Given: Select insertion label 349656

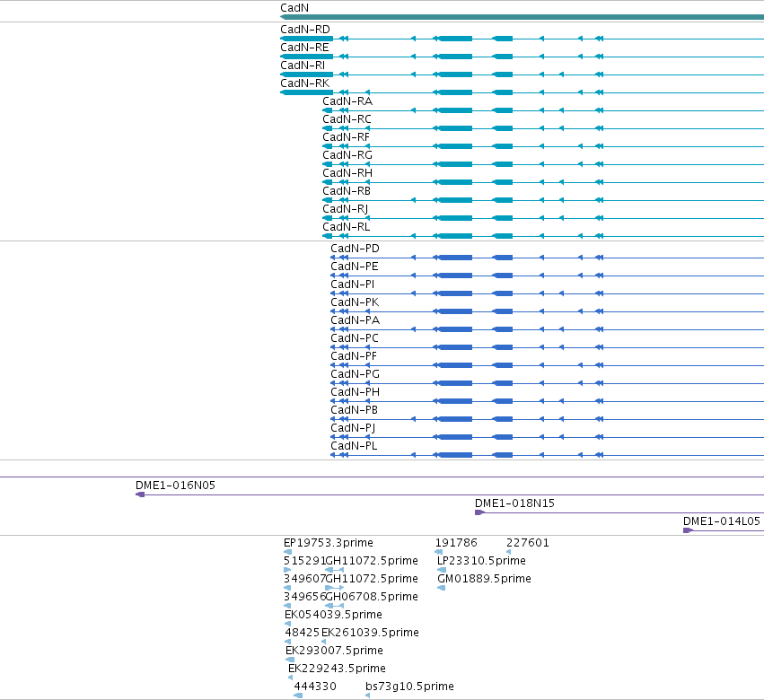Looking at the screenshot, I should tap(304, 597).
